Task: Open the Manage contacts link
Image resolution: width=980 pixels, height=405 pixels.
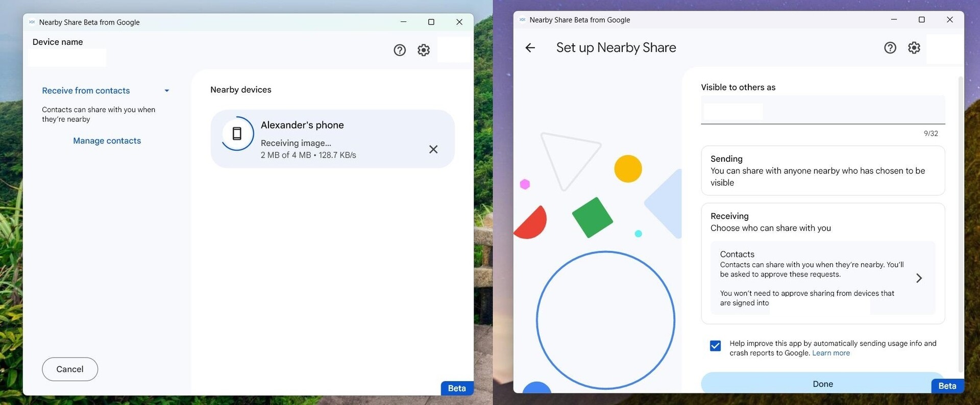Action: (x=107, y=141)
